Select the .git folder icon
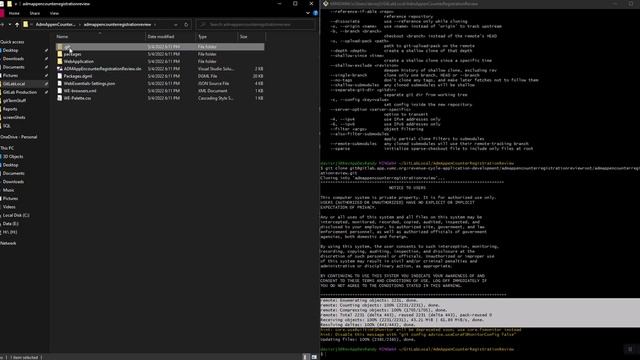The width and height of the screenshot is (640, 360). coord(60,47)
